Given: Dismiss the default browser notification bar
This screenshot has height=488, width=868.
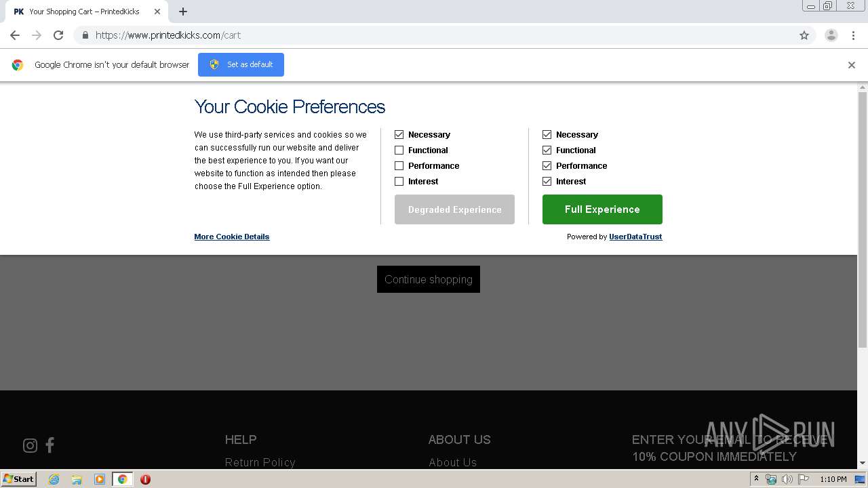Looking at the screenshot, I should [x=851, y=65].
